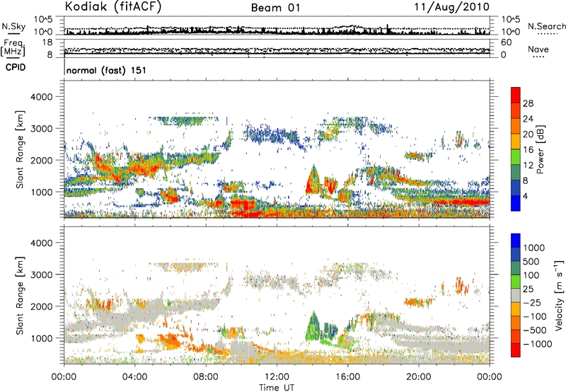Click the date label "11/Aug/2010"
The image size is (566, 392).
[451, 7]
